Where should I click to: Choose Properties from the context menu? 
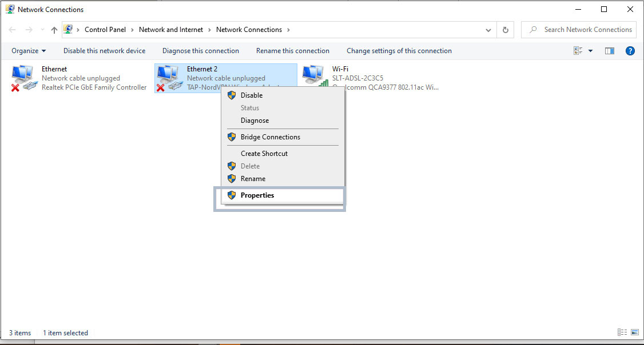point(257,195)
